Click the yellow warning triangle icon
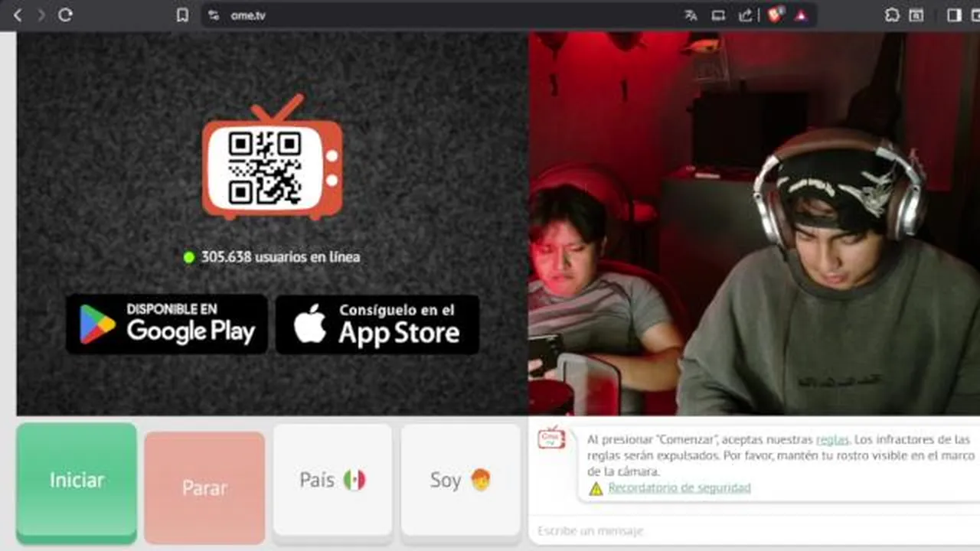This screenshot has width=980, height=551. point(596,488)
